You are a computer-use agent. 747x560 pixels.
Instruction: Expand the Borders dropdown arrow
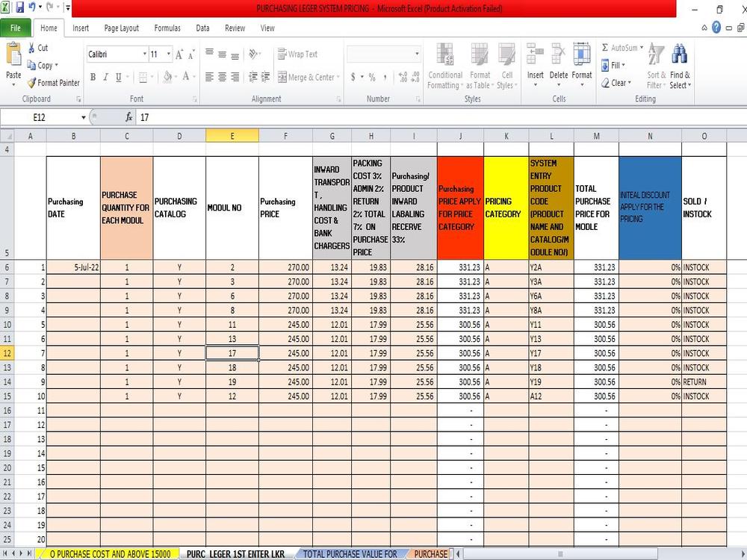coord(152,77)
